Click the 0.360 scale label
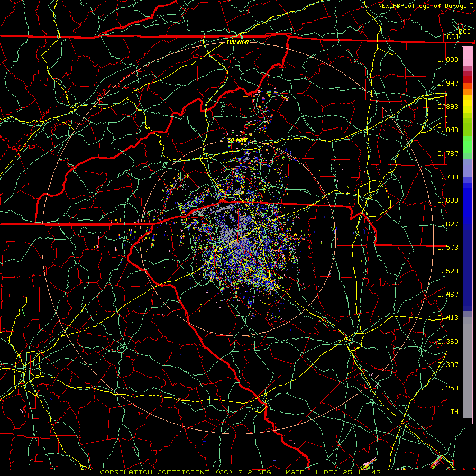This screenshot has height=476, width=476. (x=448, y=342)
